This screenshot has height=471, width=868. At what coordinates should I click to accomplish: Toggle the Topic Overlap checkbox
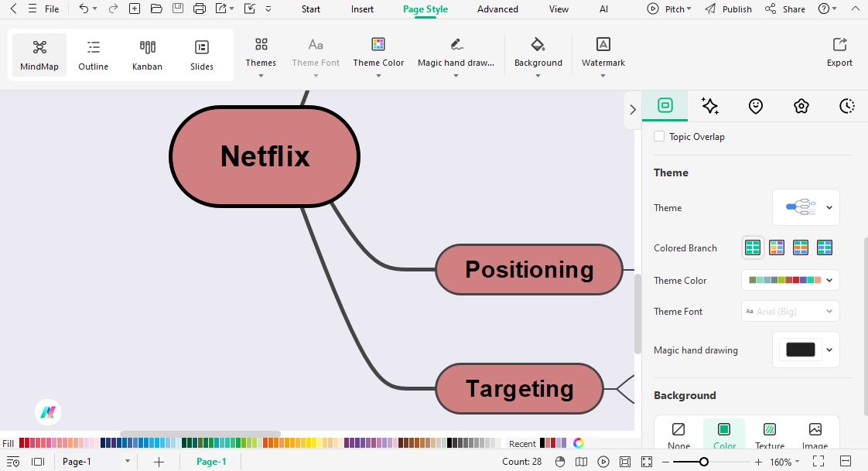(x=659, y=136)
